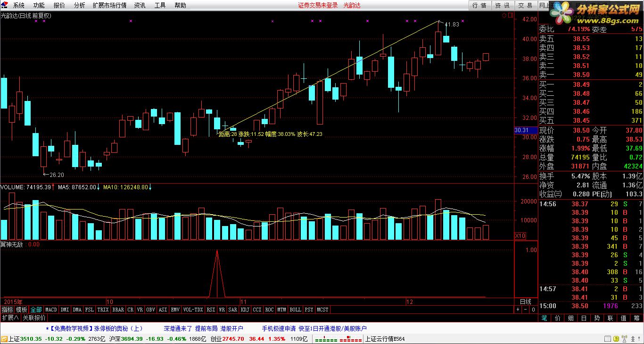The image size is (644, 344).
Task: Switch to the 联 tab
Action: [610, 319]
